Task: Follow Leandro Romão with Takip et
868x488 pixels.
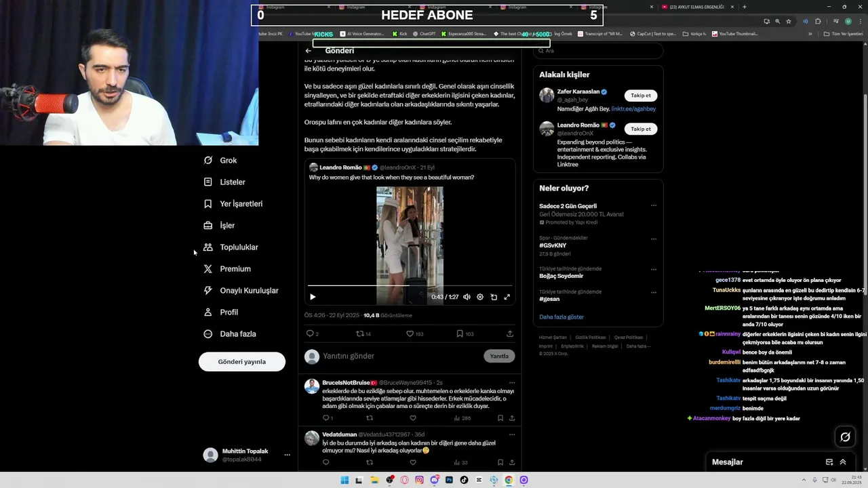Action: tap(641, 129)
